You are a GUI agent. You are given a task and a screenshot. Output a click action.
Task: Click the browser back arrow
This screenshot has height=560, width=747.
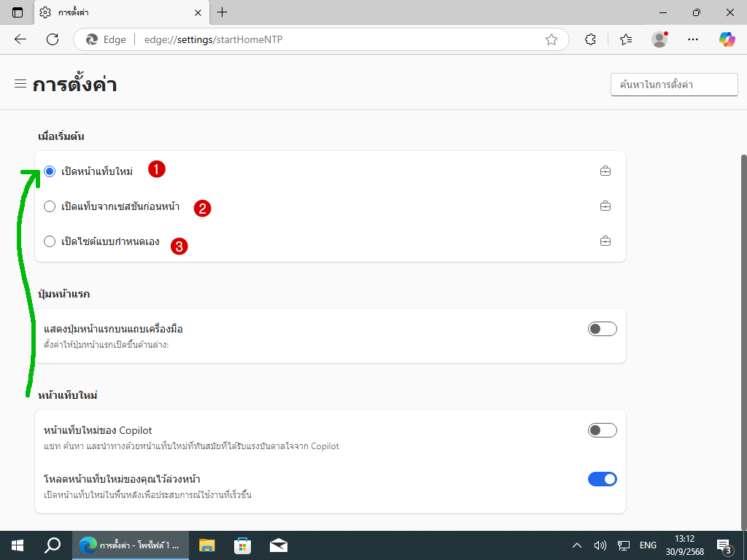tap(20, 39)
